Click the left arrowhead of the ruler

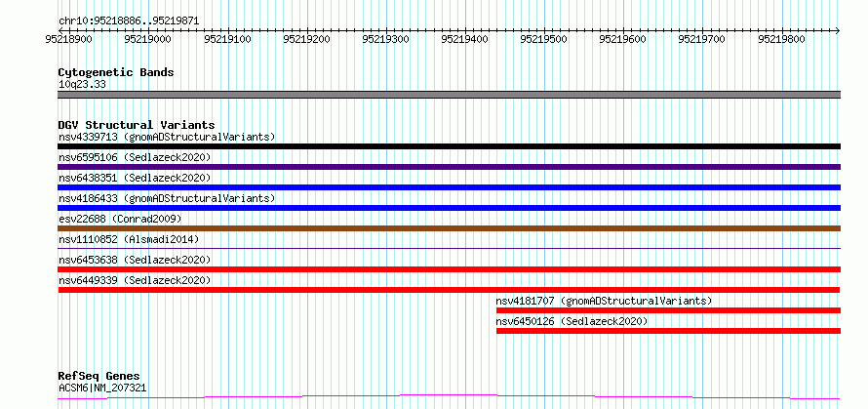click(x=59, y=30)
